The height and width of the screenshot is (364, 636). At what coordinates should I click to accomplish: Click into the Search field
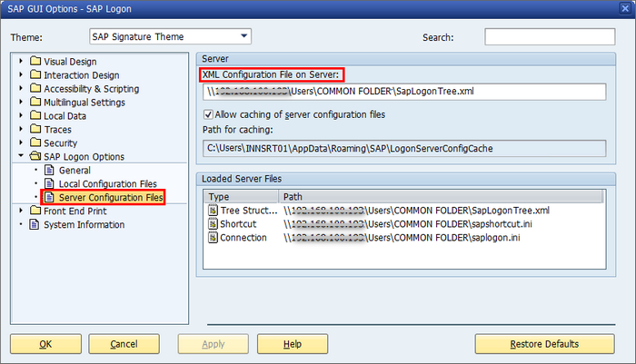point(550,37)
